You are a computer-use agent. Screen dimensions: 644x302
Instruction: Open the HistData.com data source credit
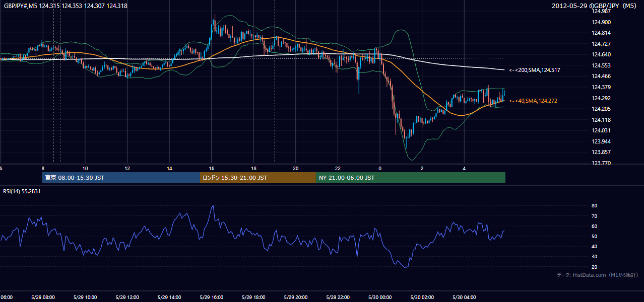(598, 275)
